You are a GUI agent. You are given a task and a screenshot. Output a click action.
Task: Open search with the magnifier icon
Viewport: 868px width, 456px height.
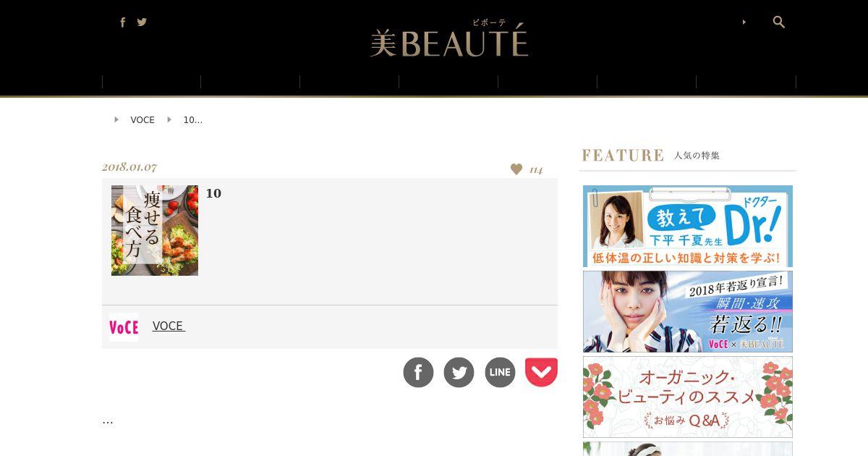pos(779,22)
